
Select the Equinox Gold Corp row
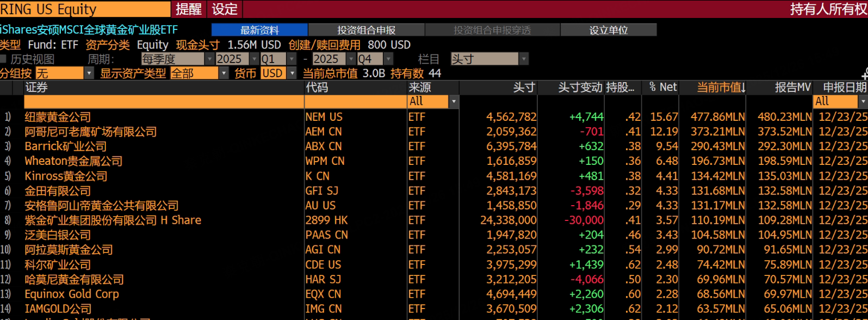coord(434,294)
